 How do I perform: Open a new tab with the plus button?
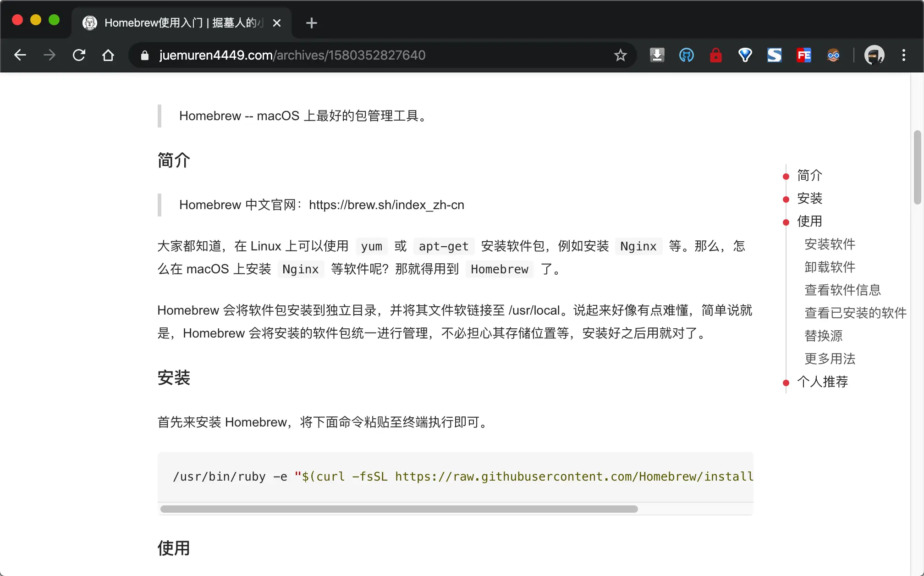312,23
